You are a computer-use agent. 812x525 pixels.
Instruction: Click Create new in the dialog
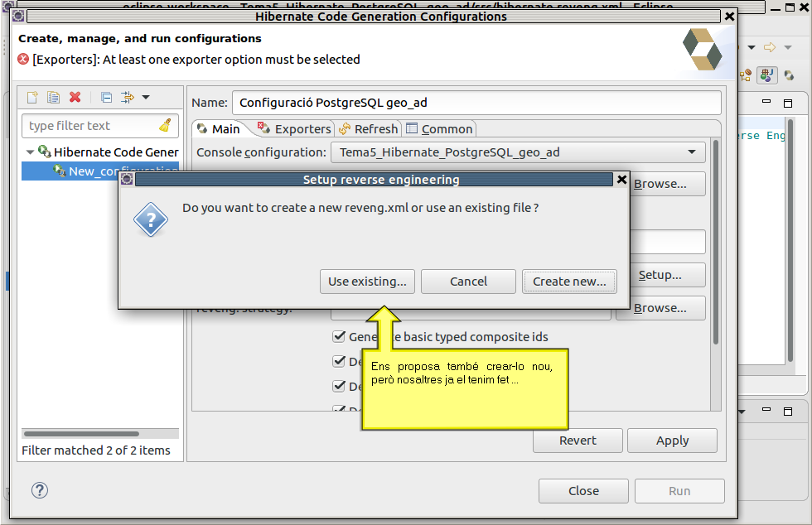(569, 282)
